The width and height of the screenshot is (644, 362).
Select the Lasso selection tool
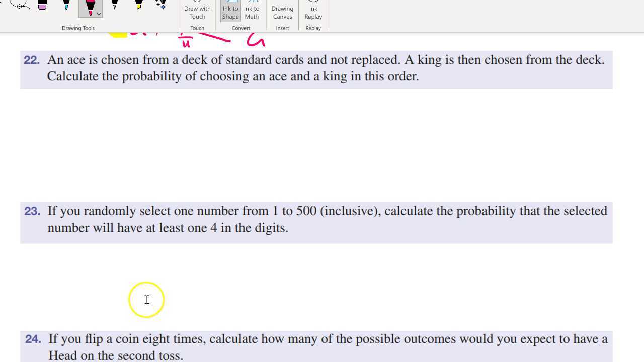pyautogui.click(x=19, y=5)
